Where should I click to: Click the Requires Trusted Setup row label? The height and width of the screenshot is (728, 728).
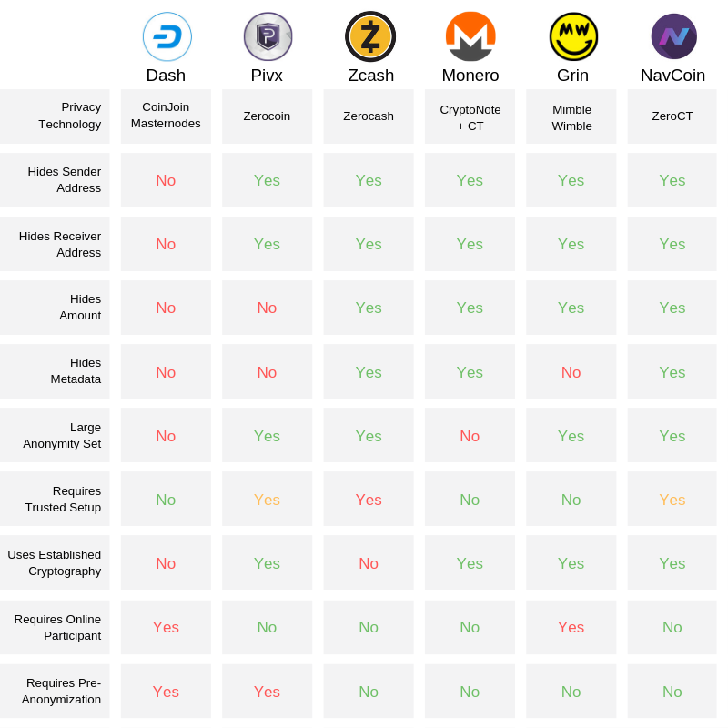[x=63, y=499]
